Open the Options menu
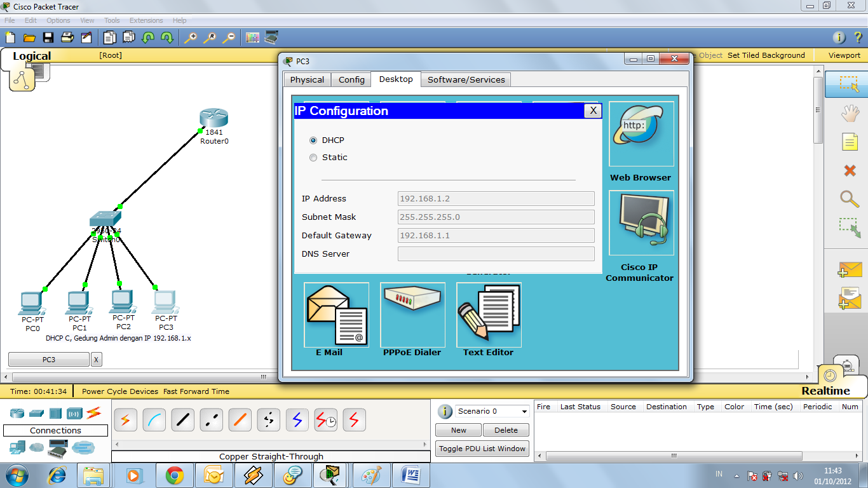 pos(58,20)
